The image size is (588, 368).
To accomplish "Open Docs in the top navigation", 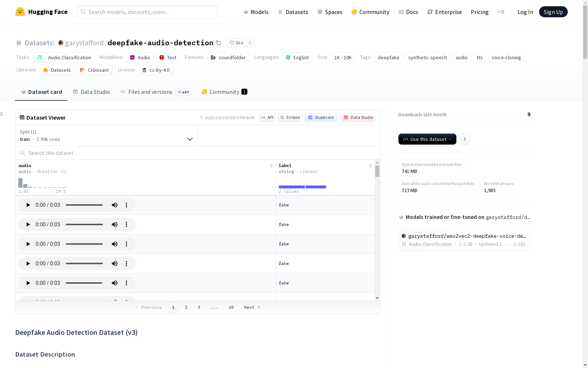I will (408, 12).
